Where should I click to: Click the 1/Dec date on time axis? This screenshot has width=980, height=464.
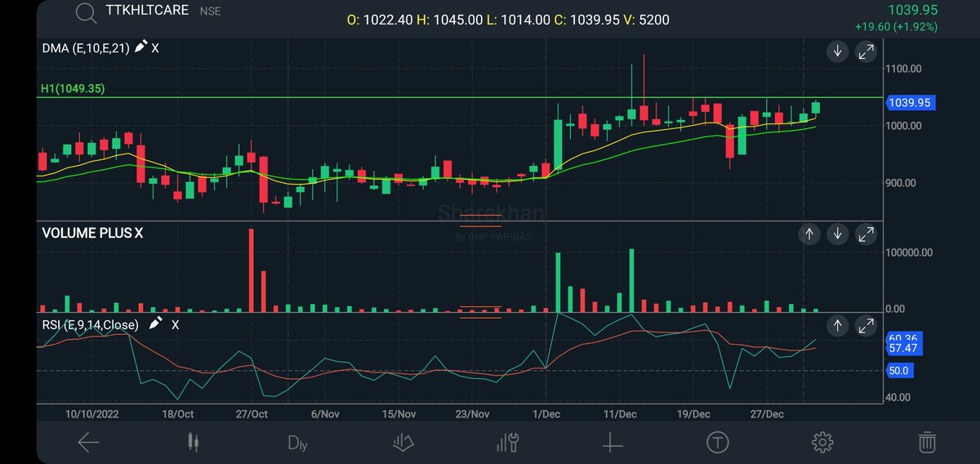545,414
